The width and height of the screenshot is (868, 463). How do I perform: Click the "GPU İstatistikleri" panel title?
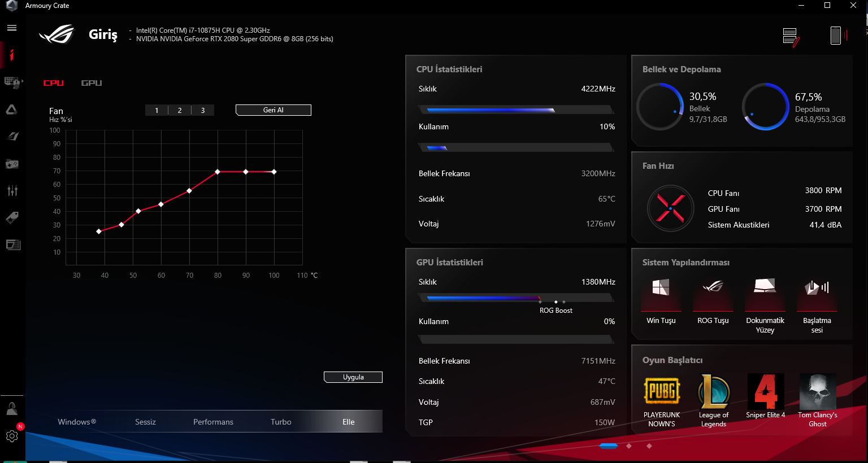point(450,263)
